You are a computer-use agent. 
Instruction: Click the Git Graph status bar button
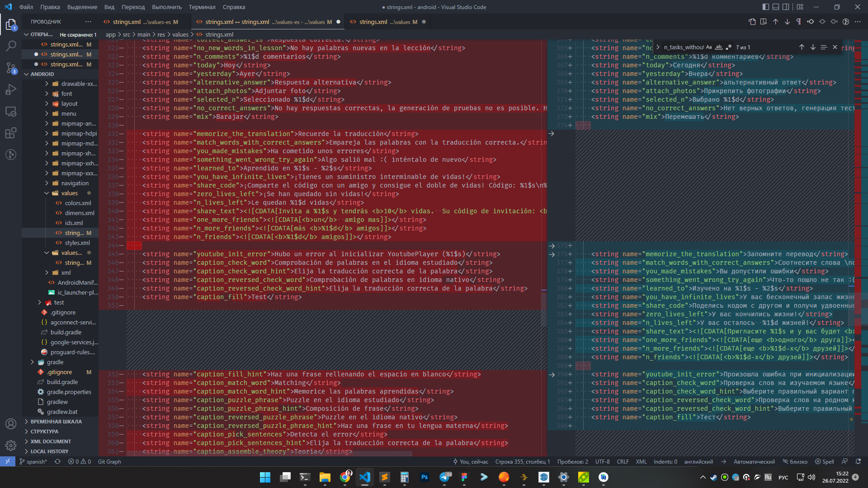[x=109, y=462]
